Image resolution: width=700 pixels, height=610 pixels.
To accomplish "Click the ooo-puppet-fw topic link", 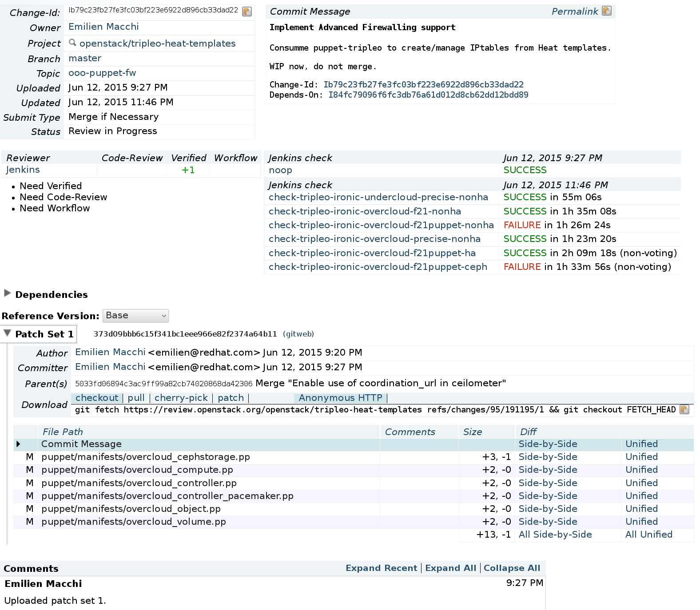I will (102, 73).
